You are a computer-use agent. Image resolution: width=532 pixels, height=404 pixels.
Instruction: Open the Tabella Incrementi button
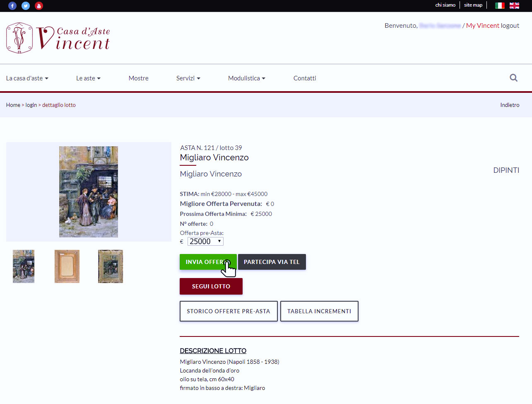point(319,311)
